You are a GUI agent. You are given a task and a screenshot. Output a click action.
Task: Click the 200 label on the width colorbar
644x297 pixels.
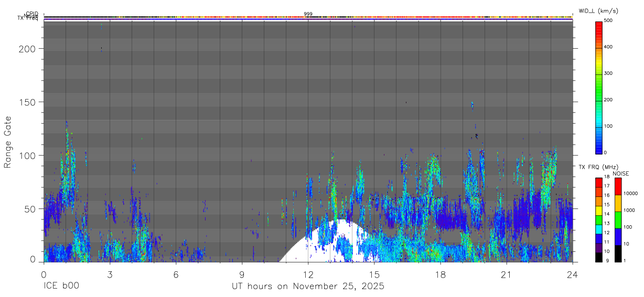pos(609,100)
